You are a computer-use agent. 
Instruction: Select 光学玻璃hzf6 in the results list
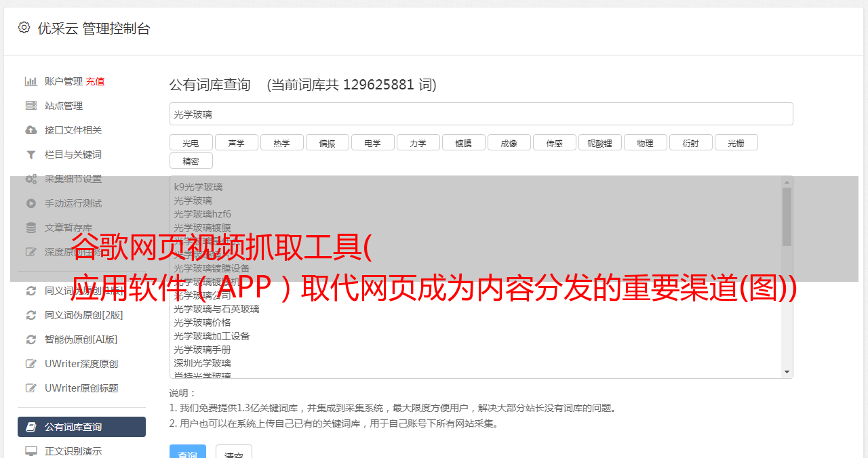coord(202,214)
